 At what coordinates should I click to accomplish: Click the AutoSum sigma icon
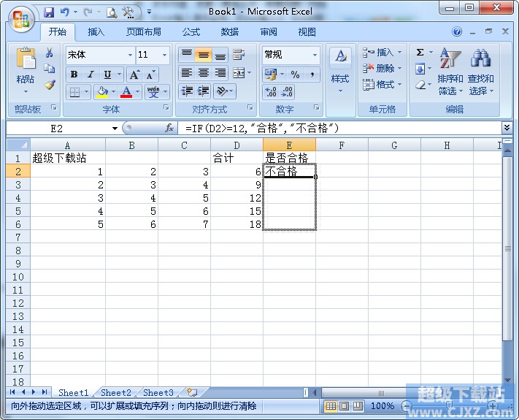pyautogui.click(x=420, y=53)
